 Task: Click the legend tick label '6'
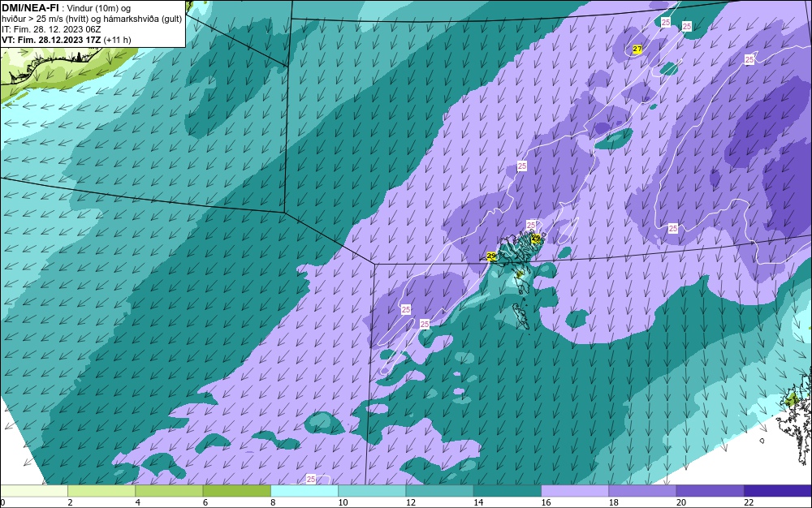click(x=205, y=502)
